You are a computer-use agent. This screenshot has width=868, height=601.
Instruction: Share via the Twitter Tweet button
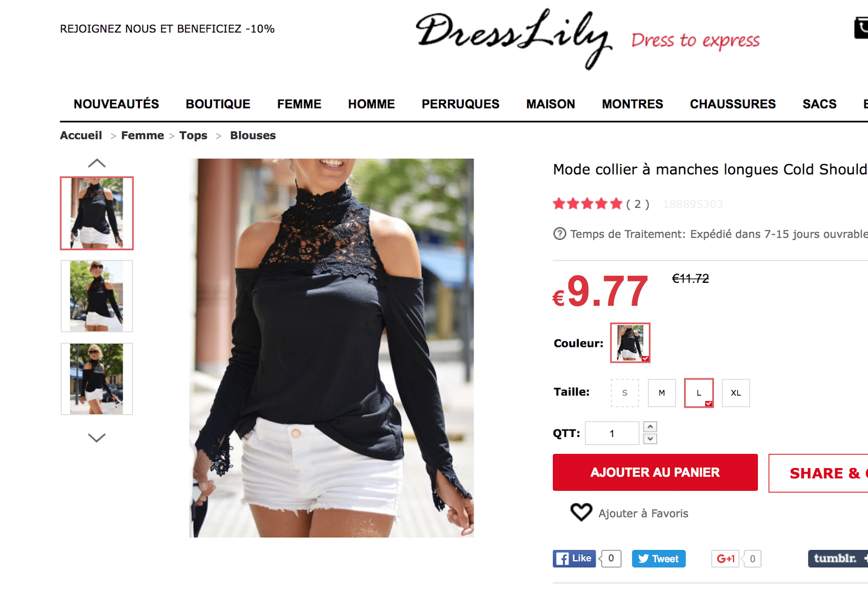coord(659,559)
